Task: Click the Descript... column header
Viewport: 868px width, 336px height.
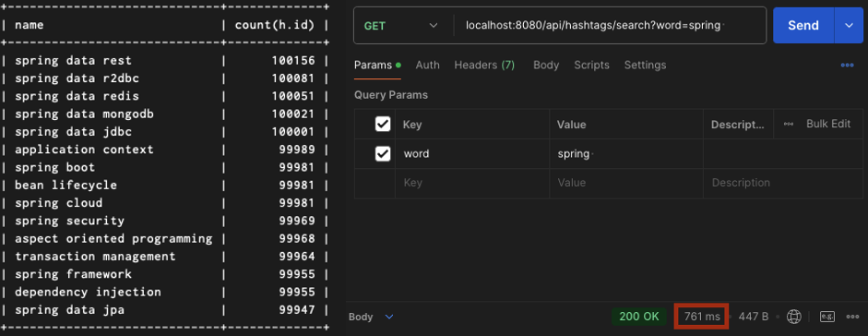Action: coord(738,126)
